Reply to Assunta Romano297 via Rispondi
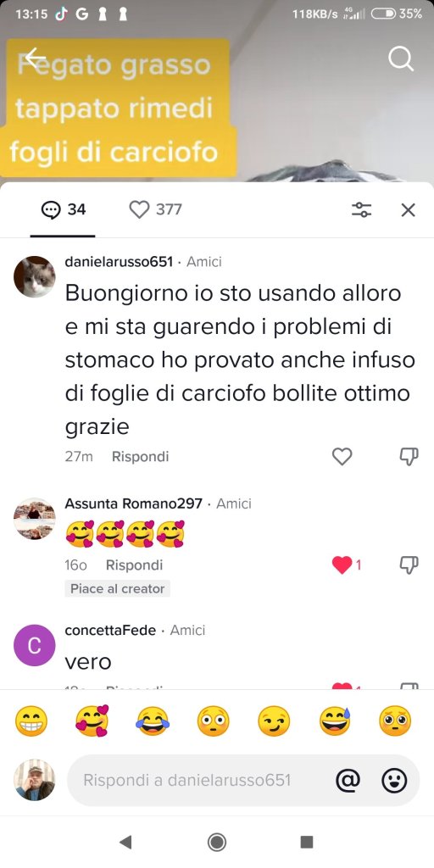 coord(134,565)
